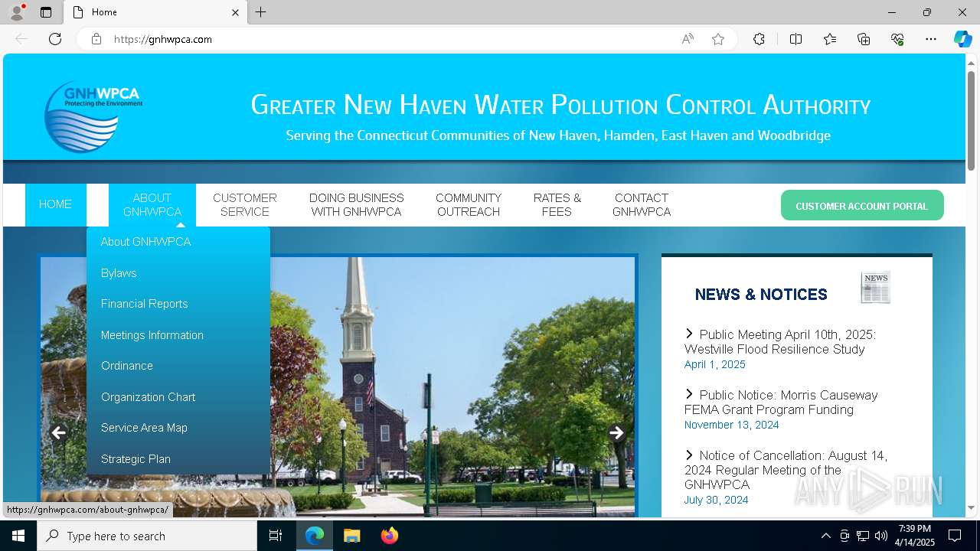Viewport: 980px width, 551px height.
Task: Click the November 13, 2024 date
Action: 731,425
